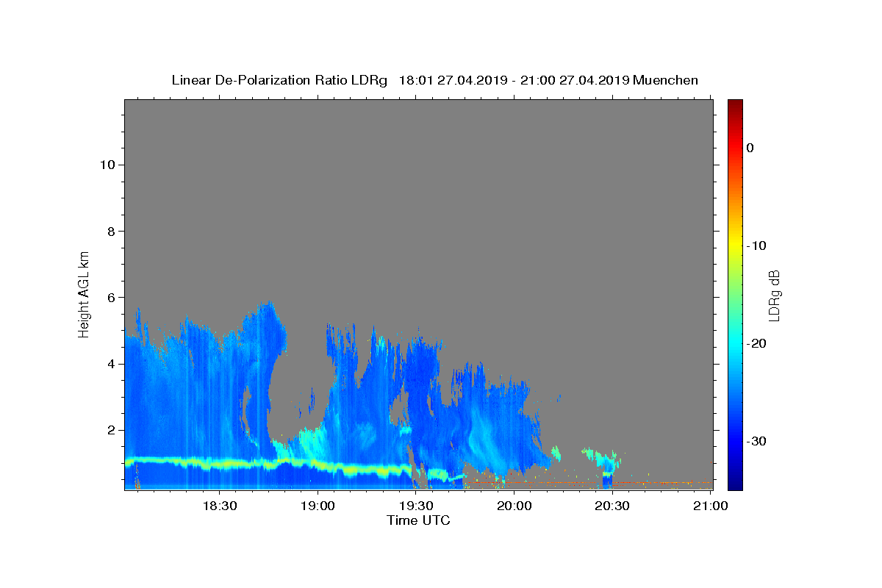Click the 20:30 time tick label
882x588 pixels.
click(x=612, y=506)
